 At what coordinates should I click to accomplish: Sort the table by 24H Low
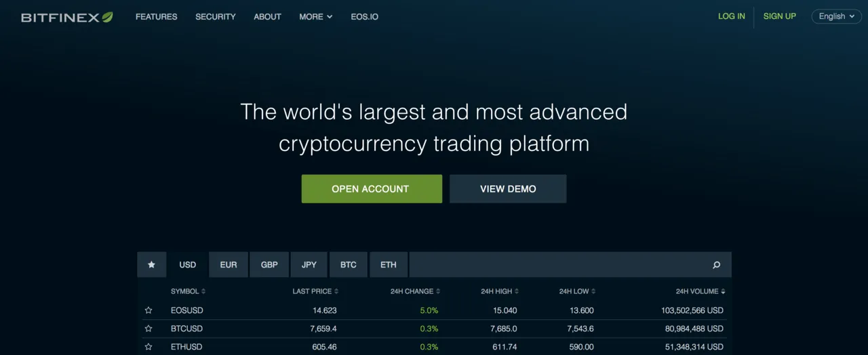[x=577, y=291]
